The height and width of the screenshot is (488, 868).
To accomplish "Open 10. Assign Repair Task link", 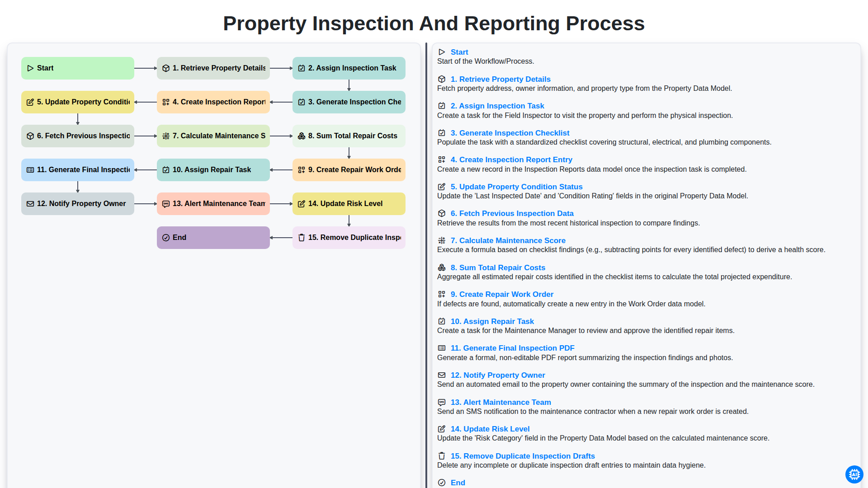I will click(x=492, y=321).
